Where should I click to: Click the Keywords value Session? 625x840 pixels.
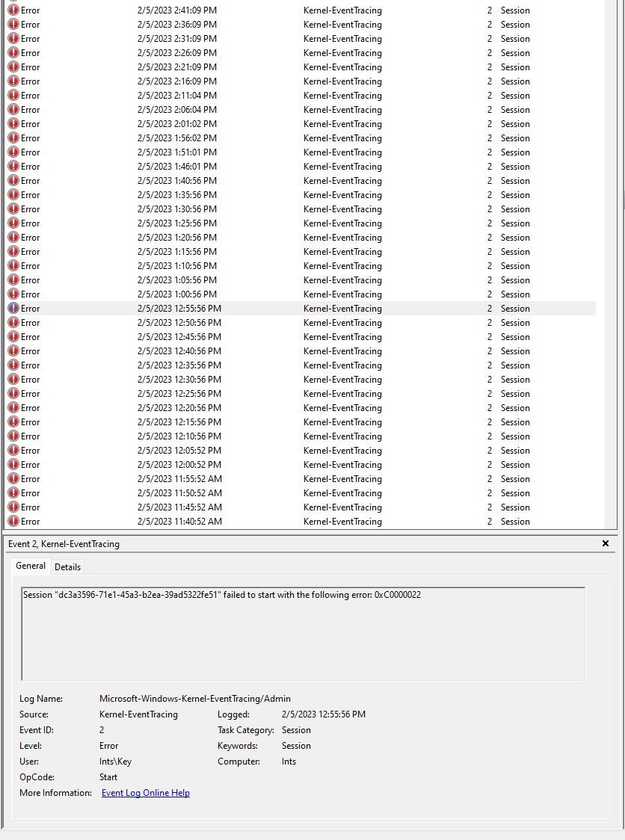296,746
